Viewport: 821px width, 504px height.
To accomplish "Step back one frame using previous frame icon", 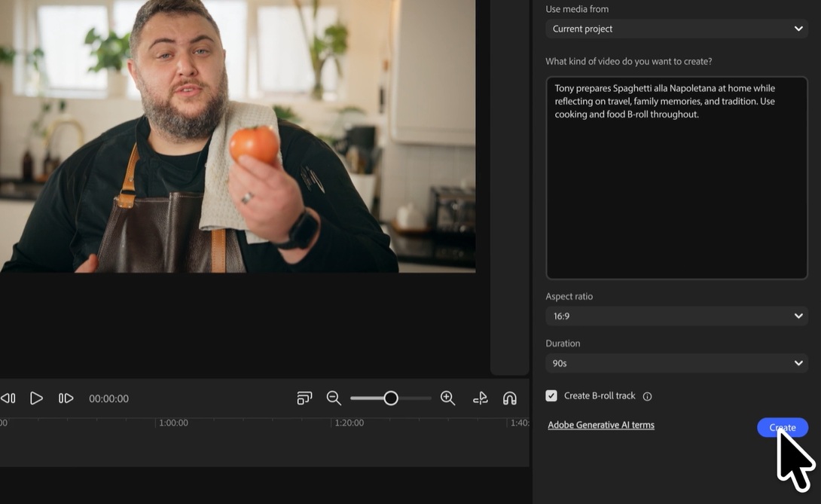I will point(9,398).
